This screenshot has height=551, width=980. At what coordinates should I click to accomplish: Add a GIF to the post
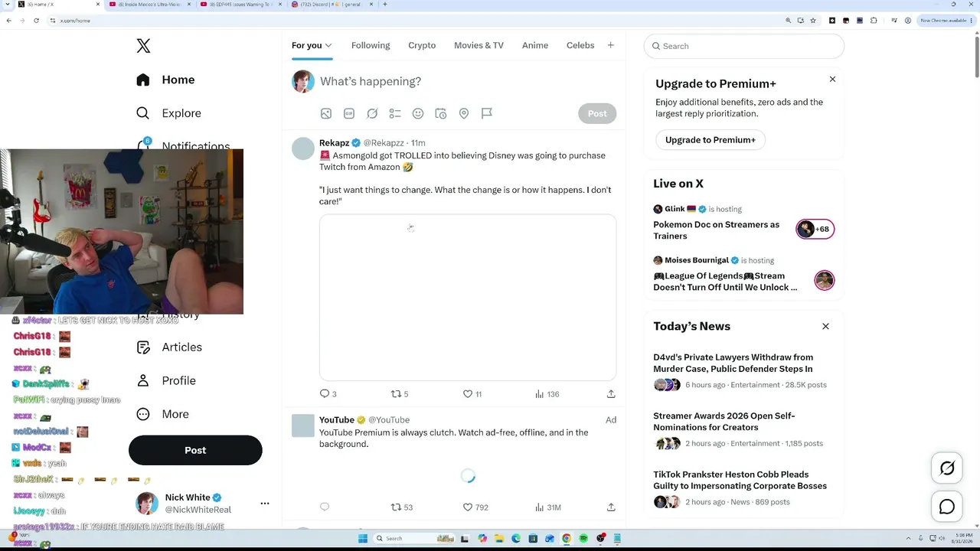click(349, 113)
